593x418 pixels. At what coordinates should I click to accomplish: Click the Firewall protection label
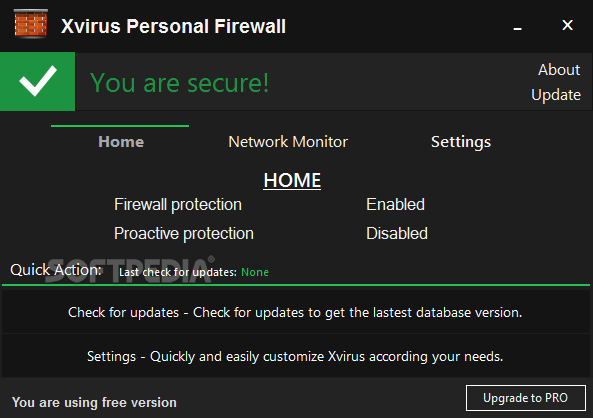(178, 205)
